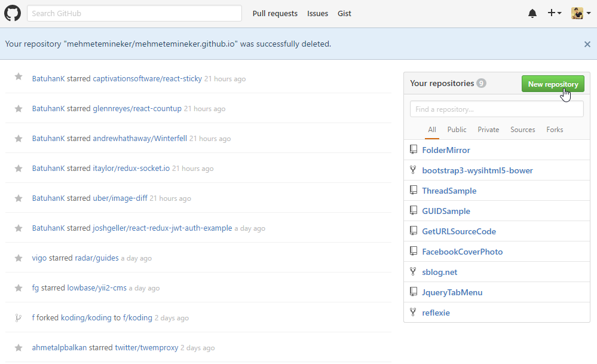Click star icon on redux-socket.io event
This screenshot has height=364, width=597.
(19, 169)
